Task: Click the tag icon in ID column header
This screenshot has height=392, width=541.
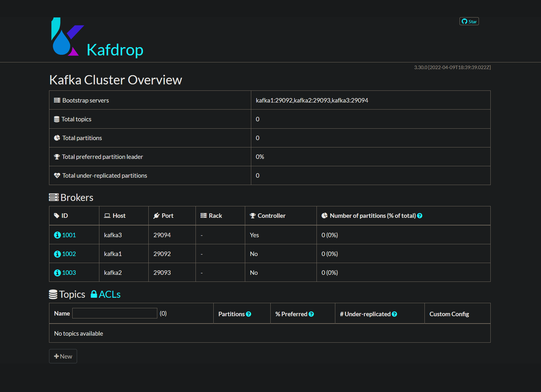Action: pyautogui.click(x=57, y=216)
